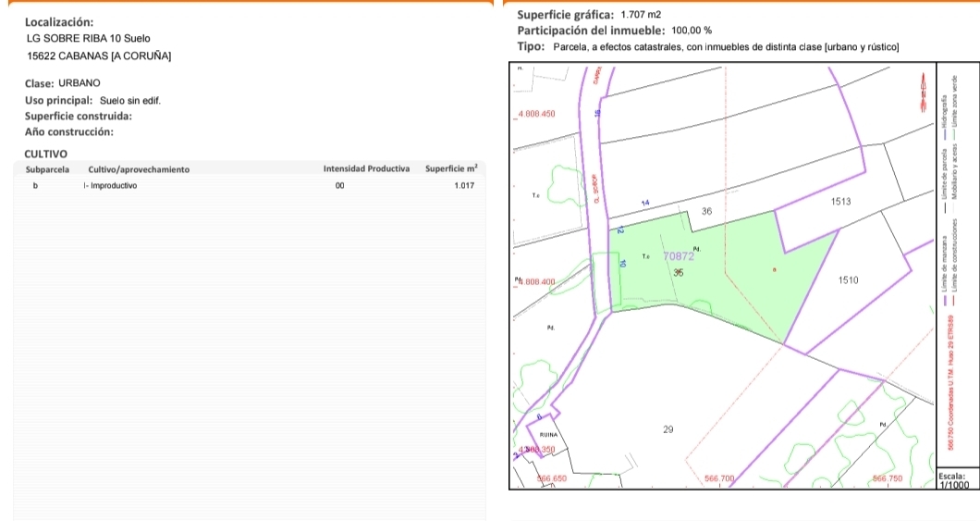The width and height of the screenshot is (980, 521).
Task: Click the 'Suelo sin edif.' value
Action: click(130, 100)
